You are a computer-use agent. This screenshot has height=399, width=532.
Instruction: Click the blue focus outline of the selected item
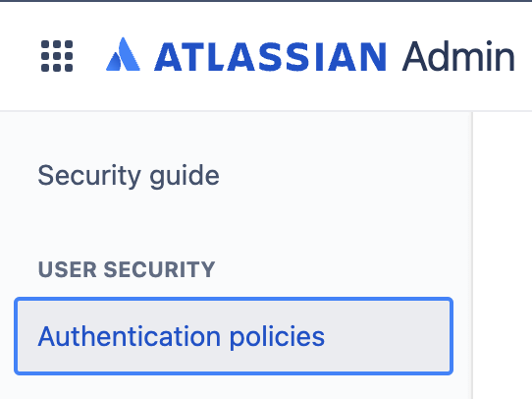234,299
